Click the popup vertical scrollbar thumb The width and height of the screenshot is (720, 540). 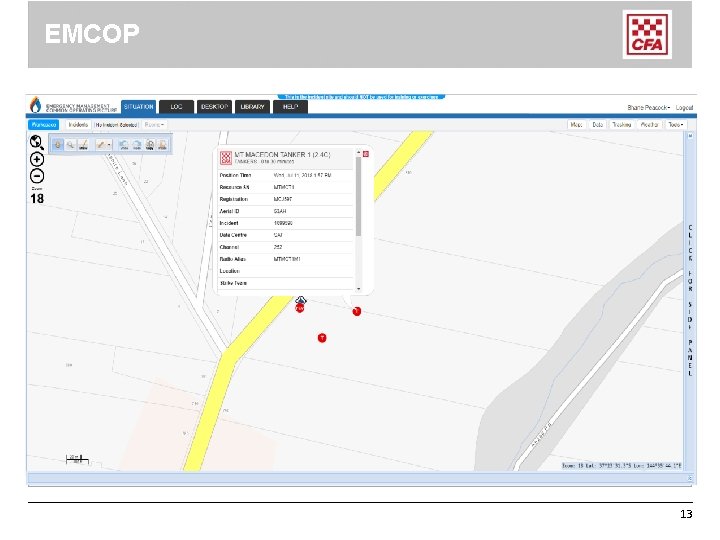[359, 197]
